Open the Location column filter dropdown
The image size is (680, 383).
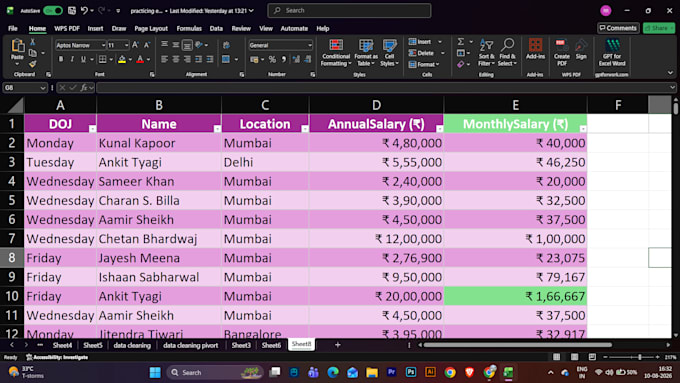305,128
